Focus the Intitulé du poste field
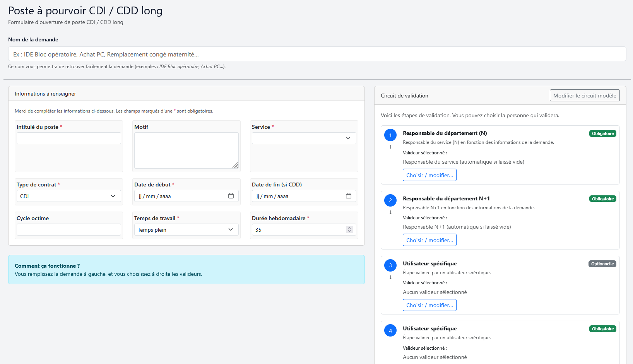This screenshot has width=633, height=364. (69, 138)
